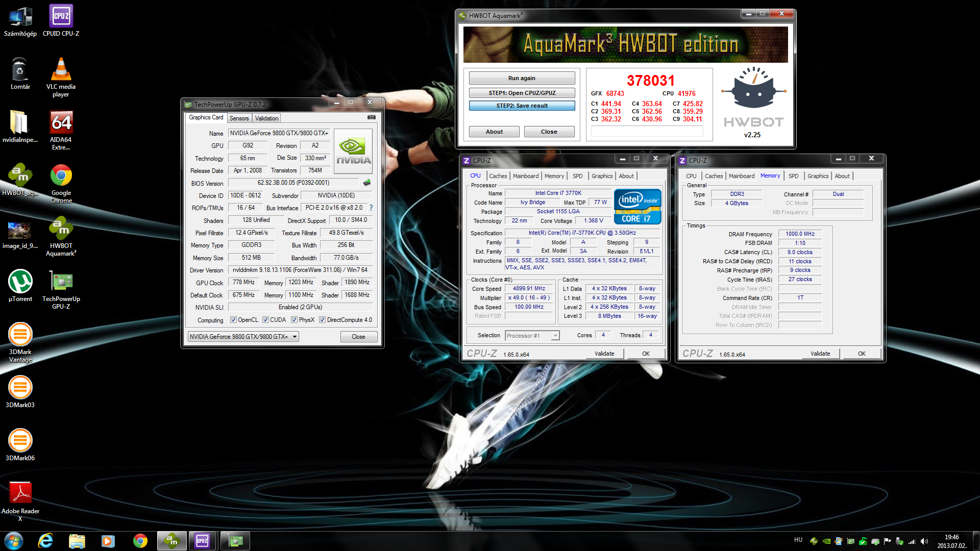Open the VLC media player shortcut
Screen dimensions: 980x551
[x=61, y=78]
